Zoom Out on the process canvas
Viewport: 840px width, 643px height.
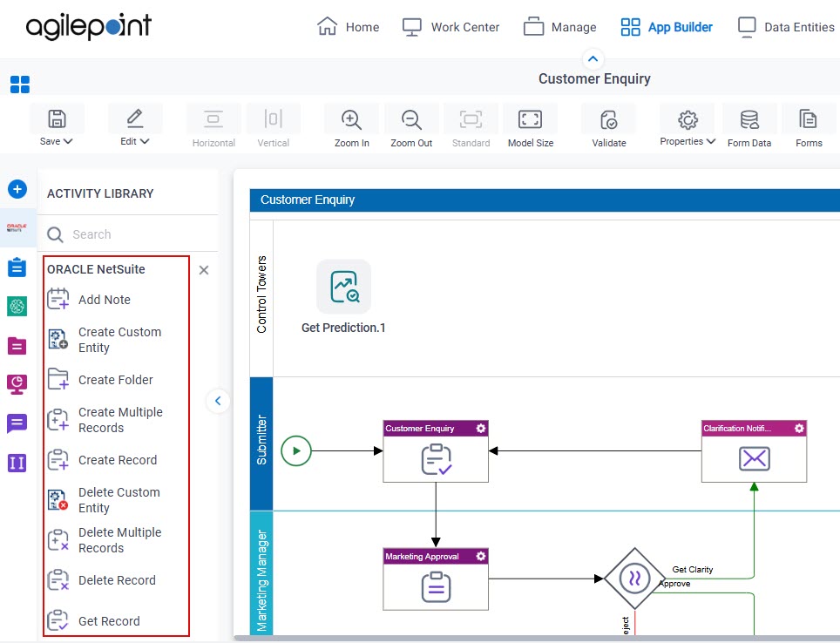coord(411,126)
